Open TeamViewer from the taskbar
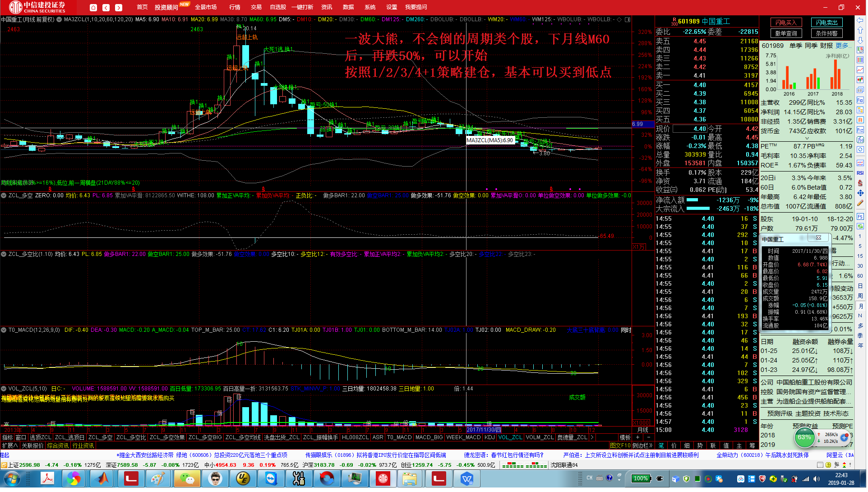868x492 pixels. tap(271, 479)
